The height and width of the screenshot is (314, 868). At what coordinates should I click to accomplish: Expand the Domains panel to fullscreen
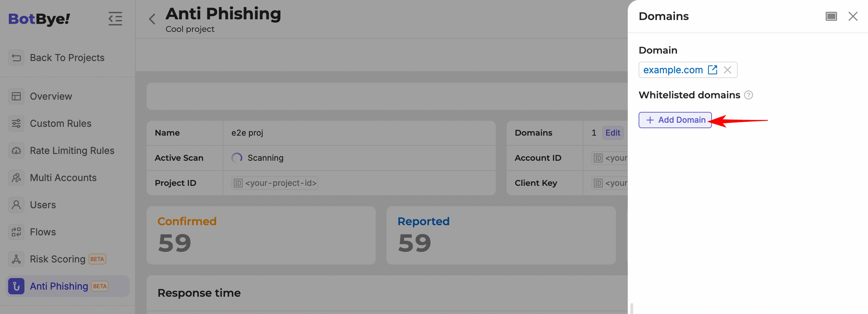pos(831,16)
